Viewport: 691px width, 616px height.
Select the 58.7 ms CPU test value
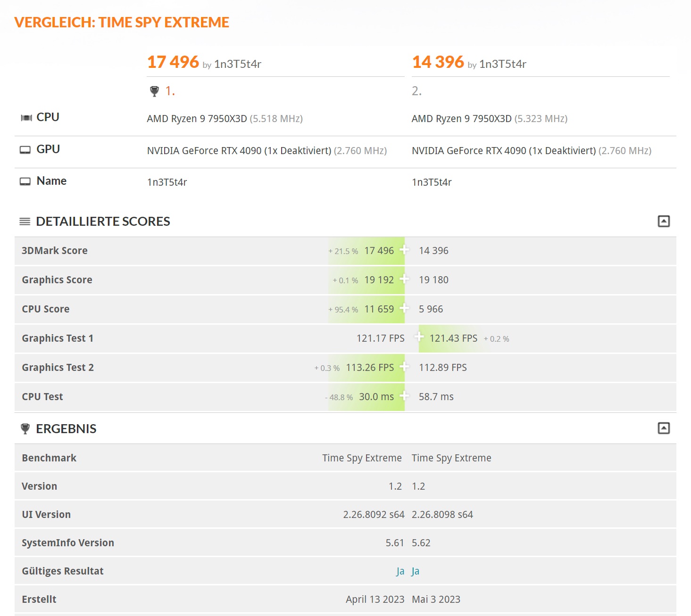point(436,397)
